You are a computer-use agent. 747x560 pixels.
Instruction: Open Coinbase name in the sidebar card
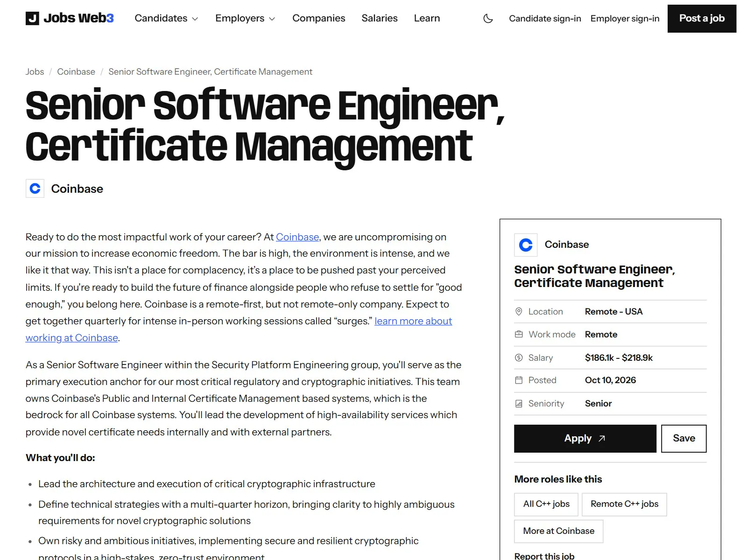(567, 245)
